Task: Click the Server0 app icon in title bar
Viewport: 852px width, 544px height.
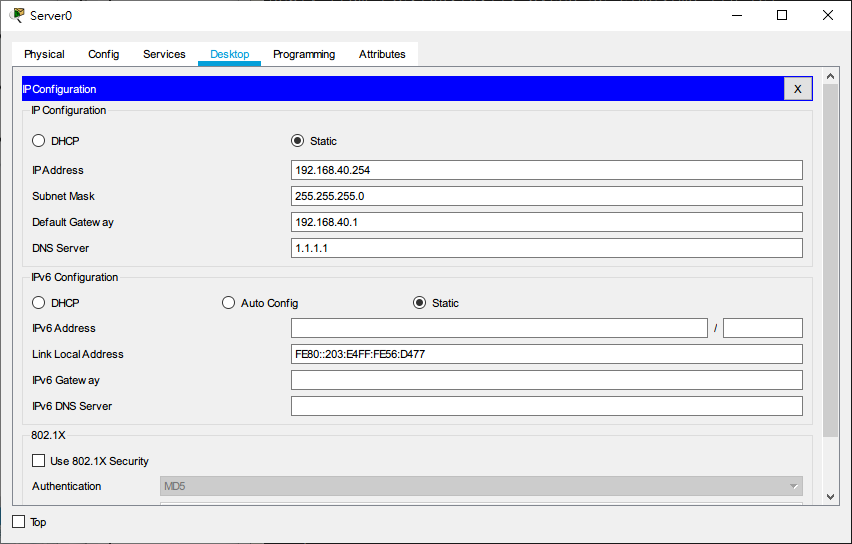Action: 17,15
